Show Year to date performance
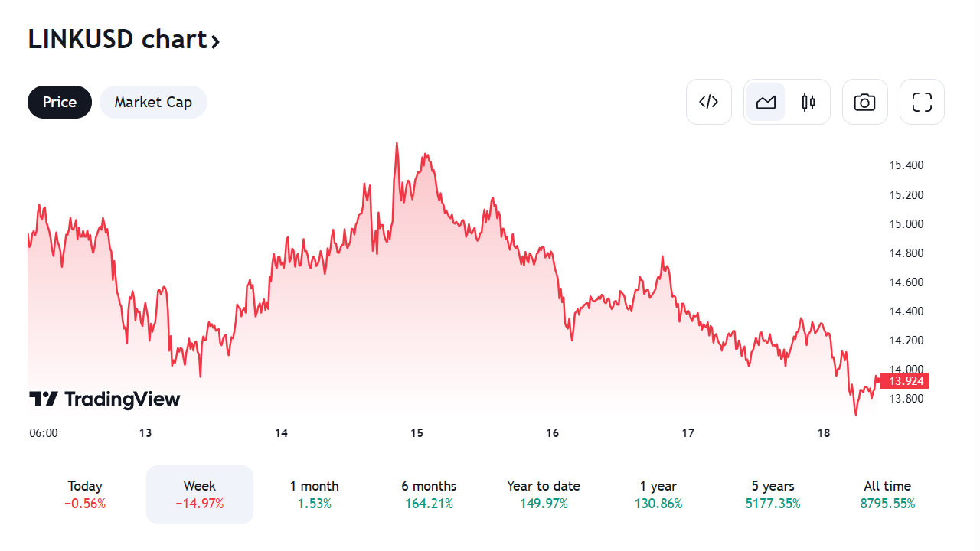Viewport: 980px width, 551px height. (x=544, y=494)
